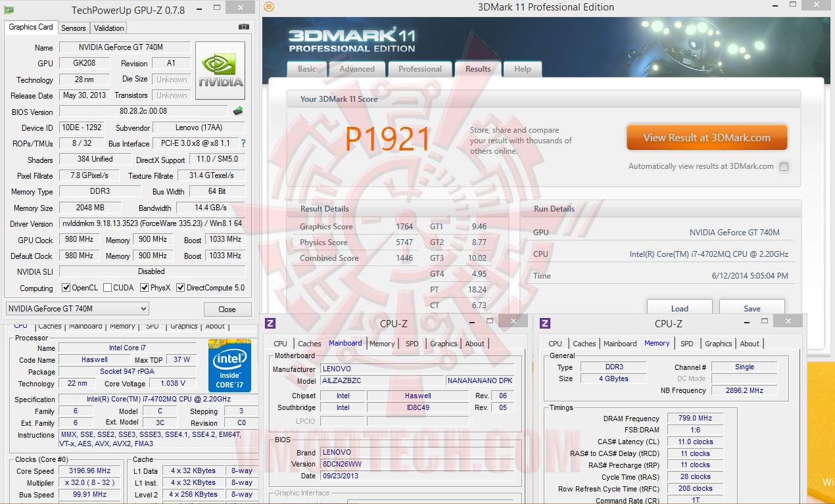Toggle the OpenCL checkbox in GPU-Z
The width and height of the screenshot is (835, 504).
point(66,288)
